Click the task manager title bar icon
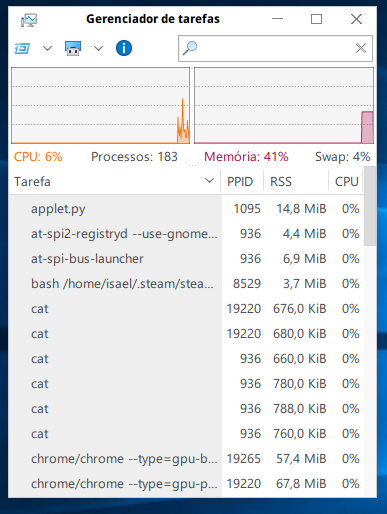Screen dimensions: 387x514 coord(29,20)
